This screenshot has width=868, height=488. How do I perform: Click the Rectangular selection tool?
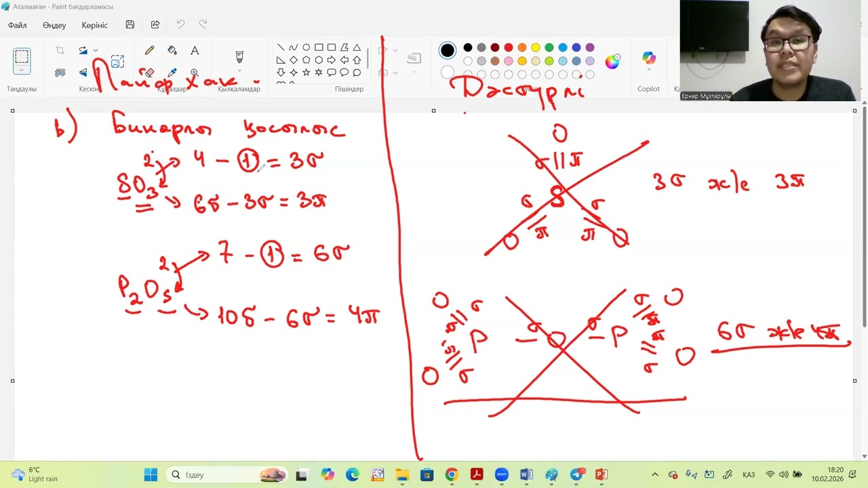(22, 57)
